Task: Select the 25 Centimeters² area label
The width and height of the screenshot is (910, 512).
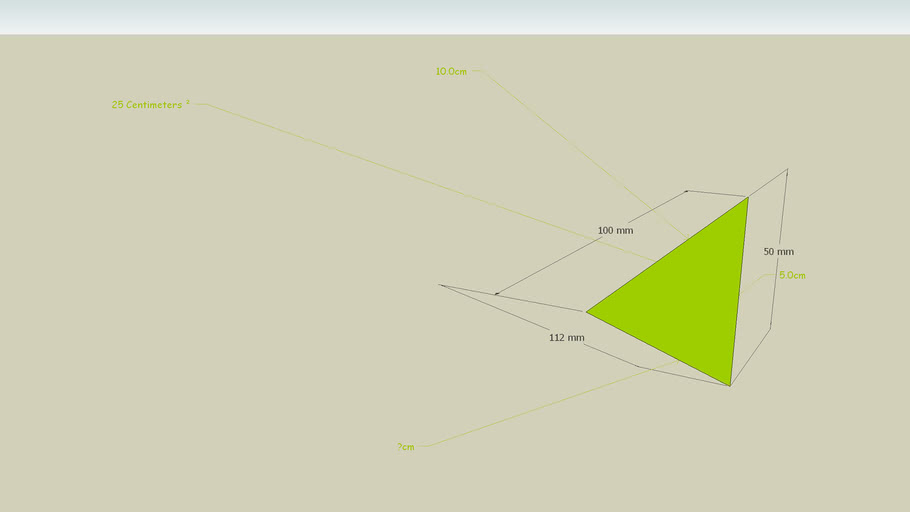Action: tap(150, 104)
